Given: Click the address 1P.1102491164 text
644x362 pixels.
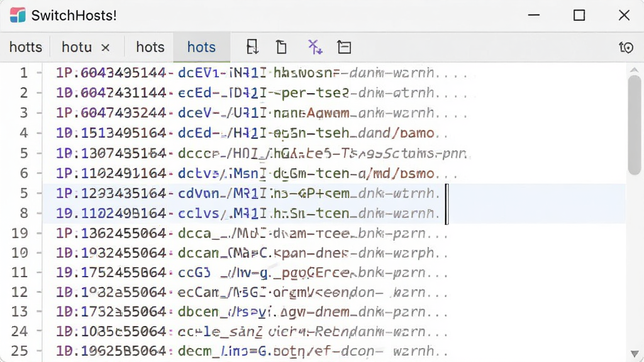Looking at the screenshot, I should 111,173.
